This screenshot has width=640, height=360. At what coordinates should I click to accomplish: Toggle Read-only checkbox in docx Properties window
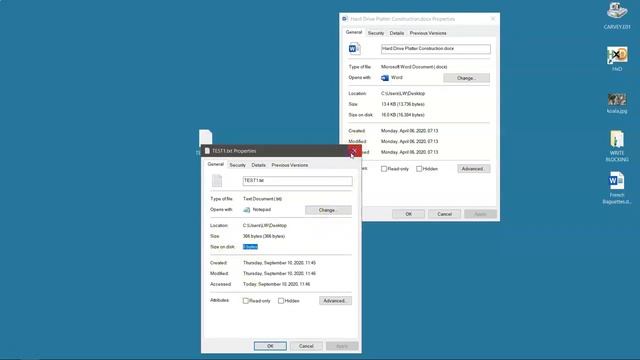[x=384, y=169]
